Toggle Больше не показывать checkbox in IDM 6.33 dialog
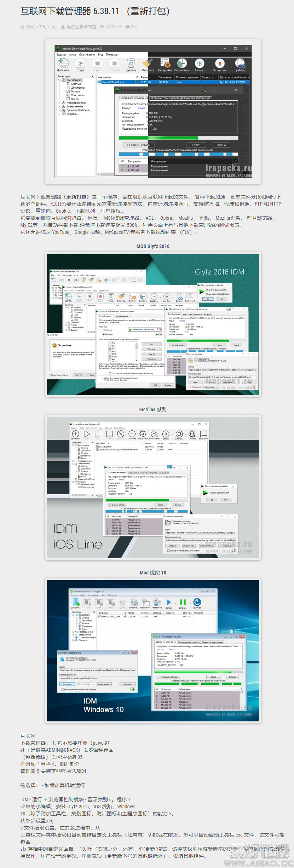 pos(62,689)
